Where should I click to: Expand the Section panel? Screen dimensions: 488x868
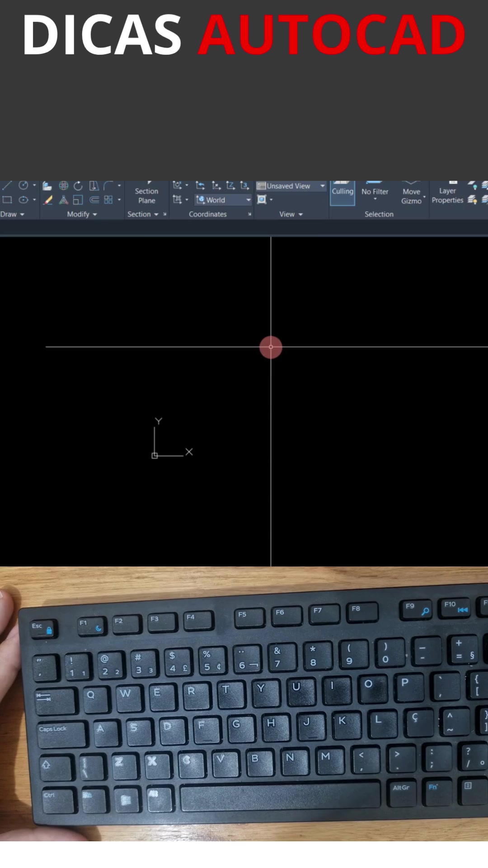(143, 214)
